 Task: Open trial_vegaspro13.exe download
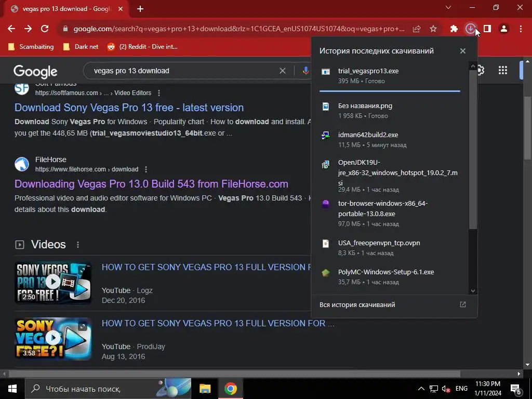[x=390, y=76]
